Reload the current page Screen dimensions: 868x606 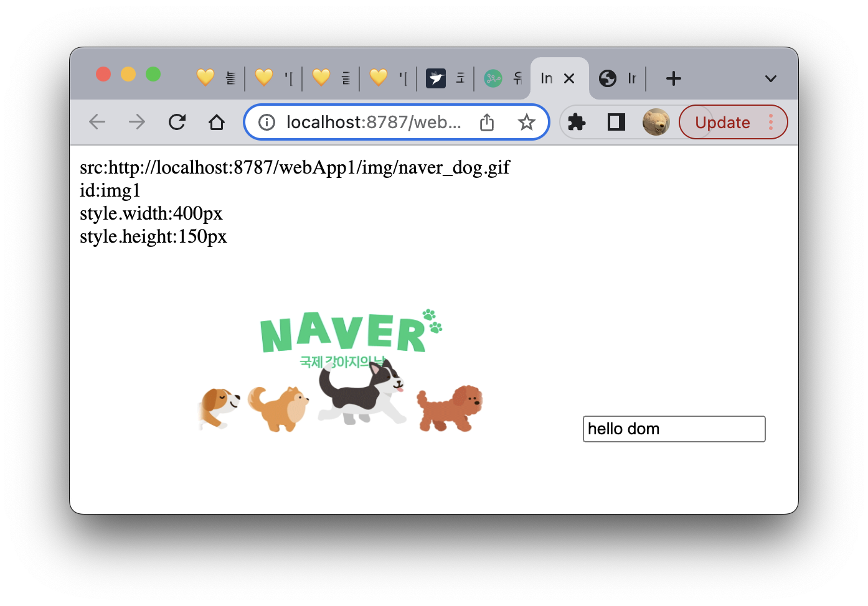[177, 122]
